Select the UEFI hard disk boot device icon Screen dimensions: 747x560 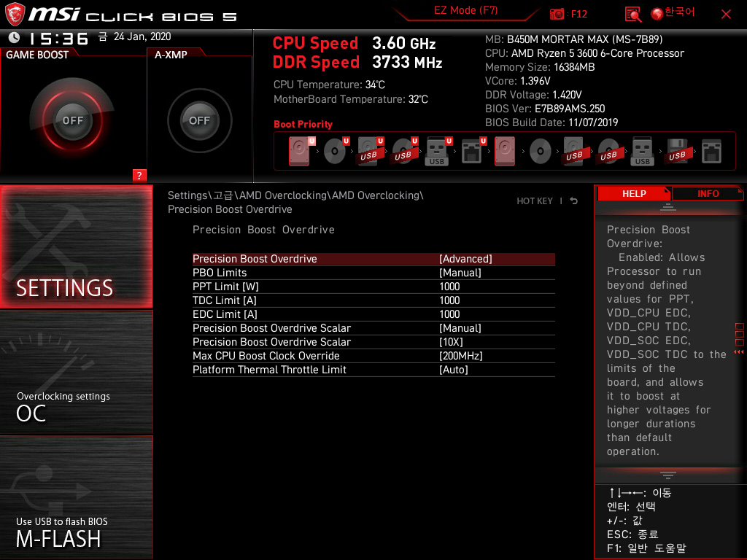click(301, 151)
